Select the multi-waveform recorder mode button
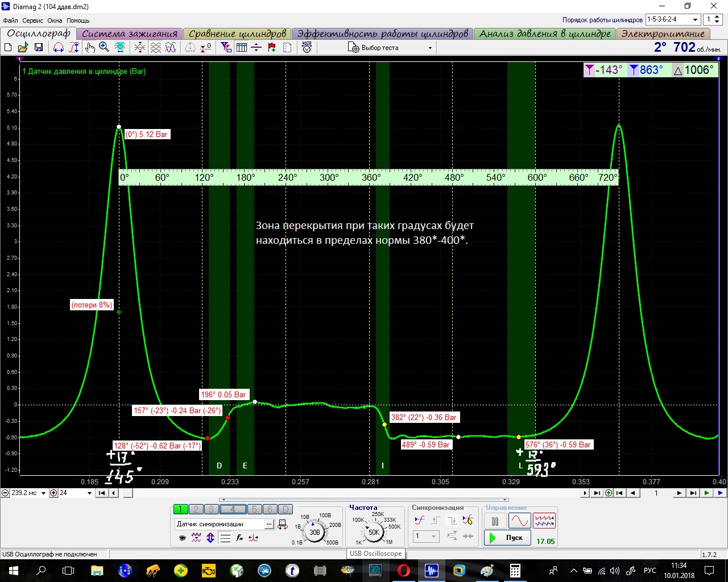Viewport: 728px width, 582px height. click(x=544, y=521)
